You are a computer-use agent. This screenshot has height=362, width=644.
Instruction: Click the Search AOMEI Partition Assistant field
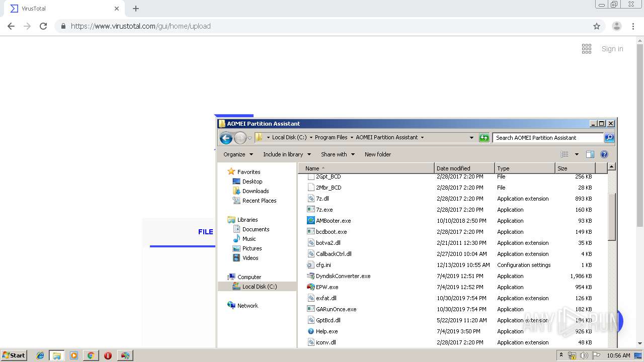tap(547, 138)
